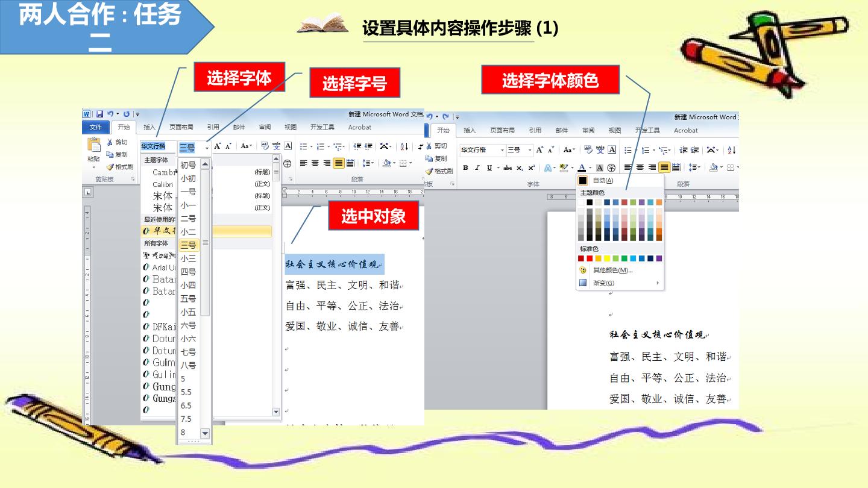Open text effects glowing A icon
This screenshot has height=488, width=868.
tap(548, 167)
